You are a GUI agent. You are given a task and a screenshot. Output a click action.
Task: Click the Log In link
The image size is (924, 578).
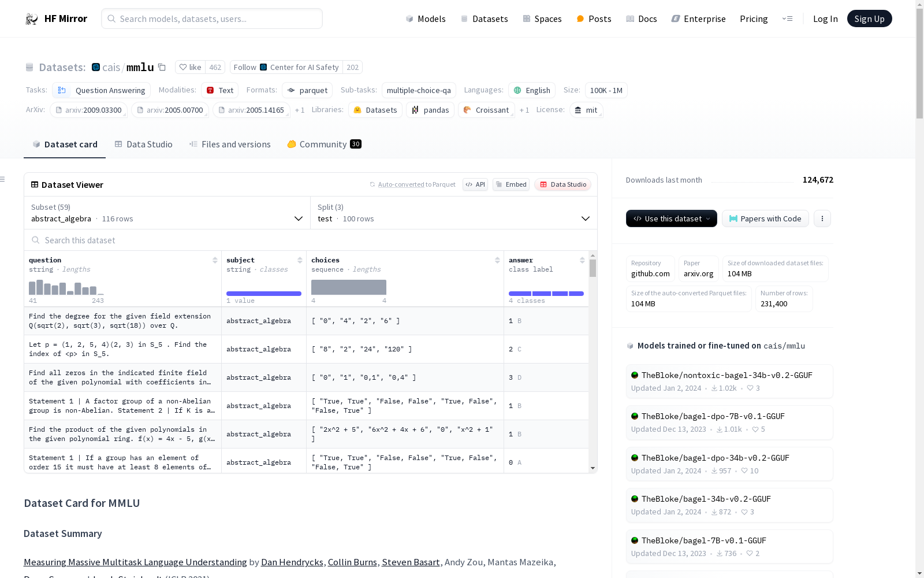point(825,18)
